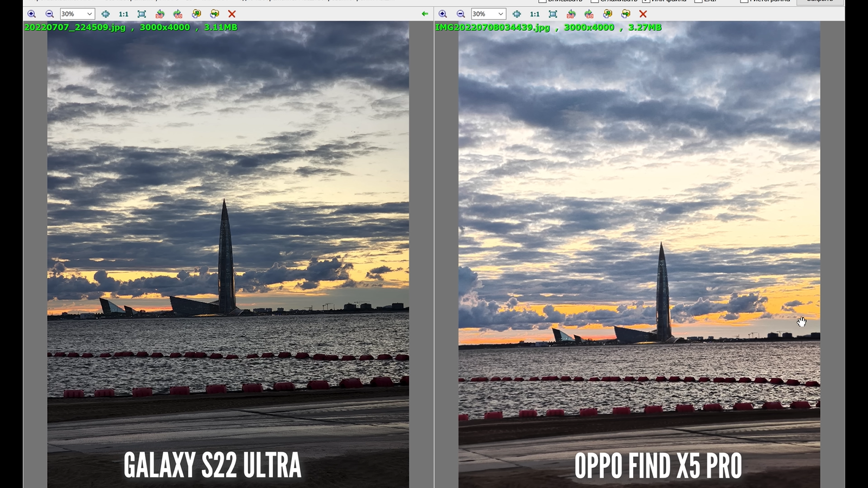The height and width of the screenshot is (488, 868).
Task: Set right panel image to 1:1 scale
Action: pyautogui.click(x=535, y=14)
